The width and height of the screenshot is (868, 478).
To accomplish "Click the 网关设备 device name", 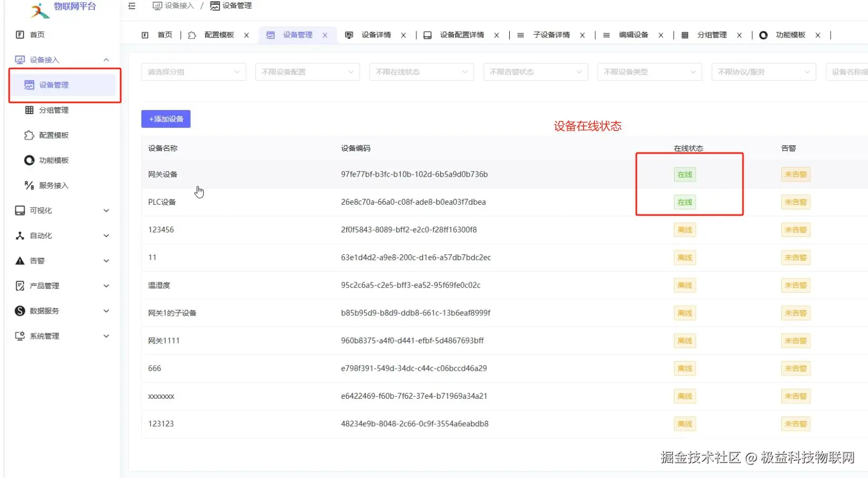I will pyautogui.click(x=163, y=175).
